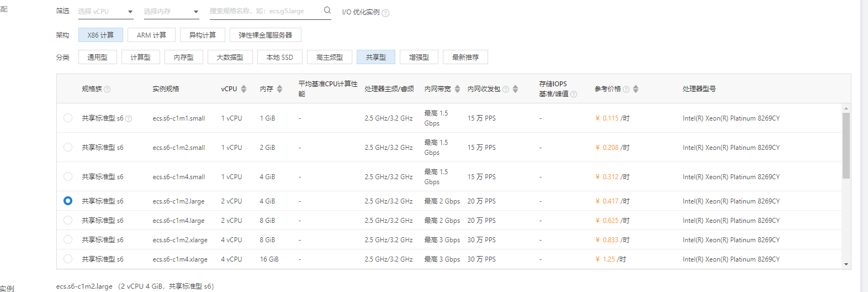Click the 最新推荐 category button

point(465,57)
